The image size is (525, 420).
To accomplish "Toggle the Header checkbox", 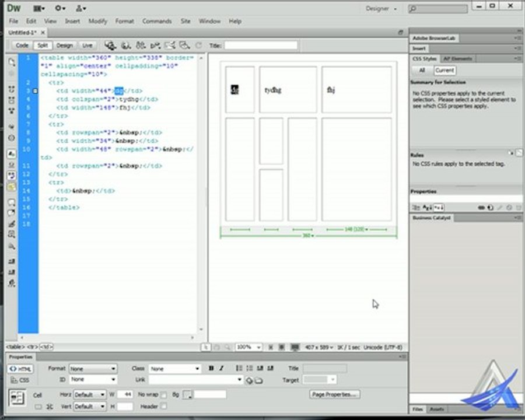I will pos(163,406).
